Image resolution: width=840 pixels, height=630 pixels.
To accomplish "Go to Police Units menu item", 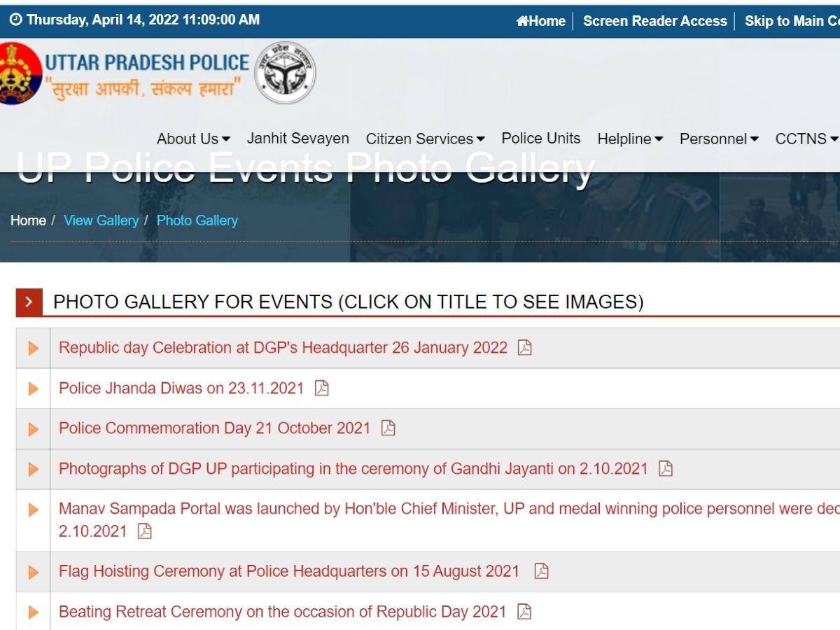I will coord(541,138).
